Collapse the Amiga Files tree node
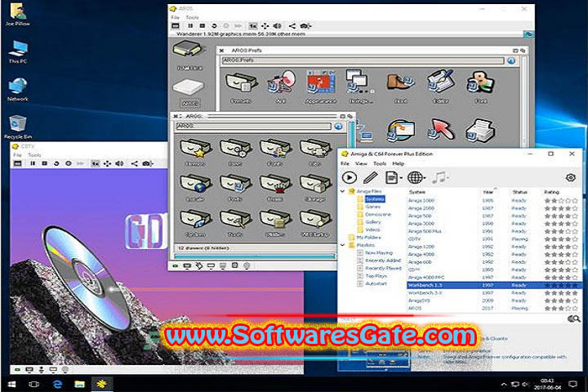 pyautogui.click(x=342, y=191)
